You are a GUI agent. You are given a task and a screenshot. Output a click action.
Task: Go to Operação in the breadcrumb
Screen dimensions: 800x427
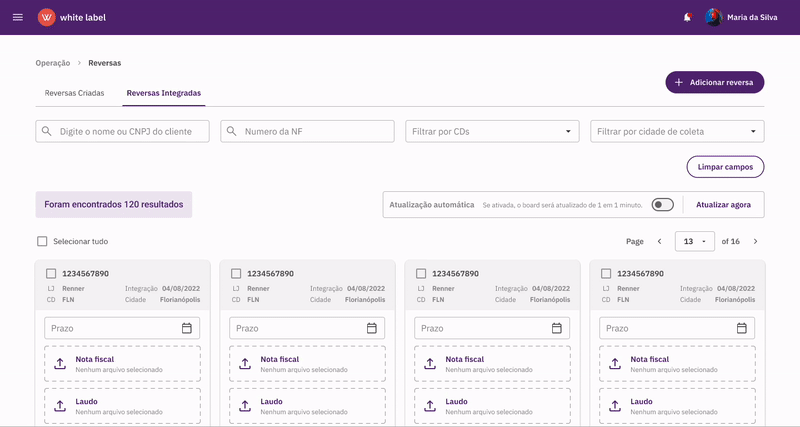pyautogui.click(x=53, y=63)
